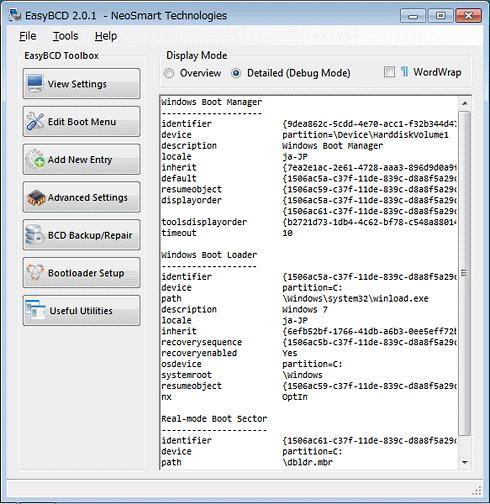Click the 'recoveryenabled' label

(x=199, y=353)
